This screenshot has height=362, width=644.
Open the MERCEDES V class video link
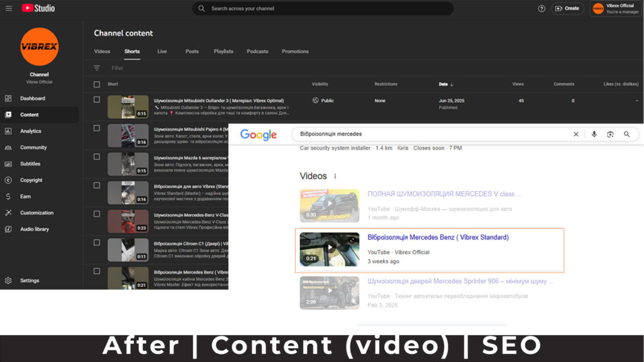(444, 194)
